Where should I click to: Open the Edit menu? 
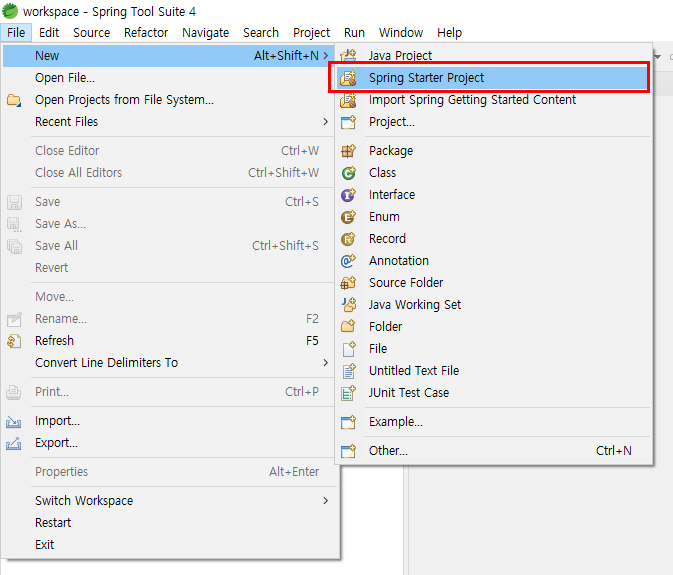pos(49,33)
